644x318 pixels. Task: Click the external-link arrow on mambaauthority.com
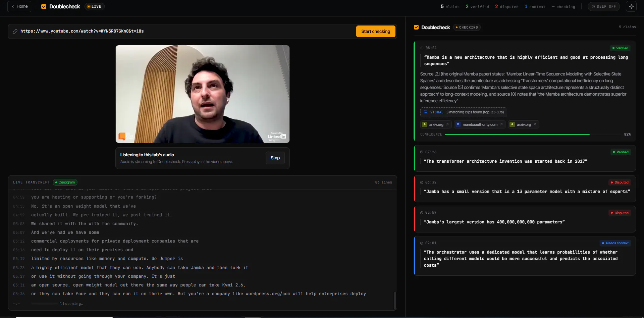click(x=501, y=124)
